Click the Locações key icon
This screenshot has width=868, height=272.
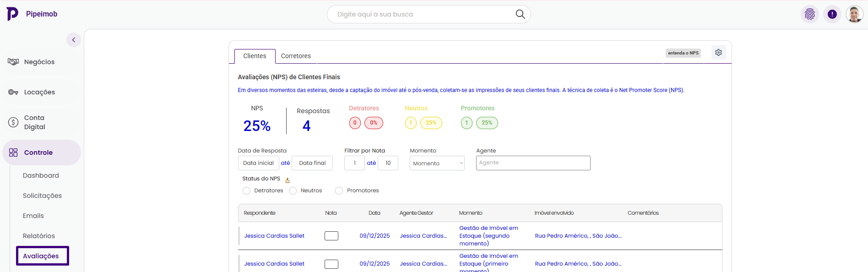(x=13, y=92)
